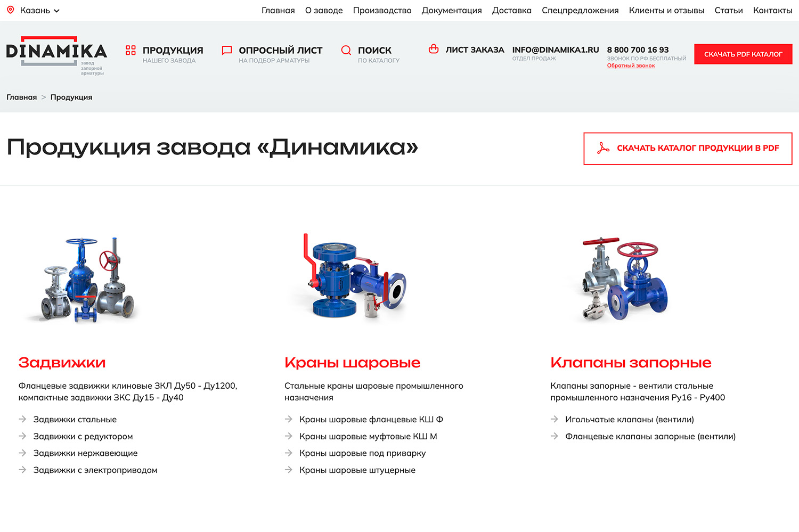799x532 pixels.
Task: Click the PDF icon in catalog button
Action: pyautogui.click(x=603, y=148)
